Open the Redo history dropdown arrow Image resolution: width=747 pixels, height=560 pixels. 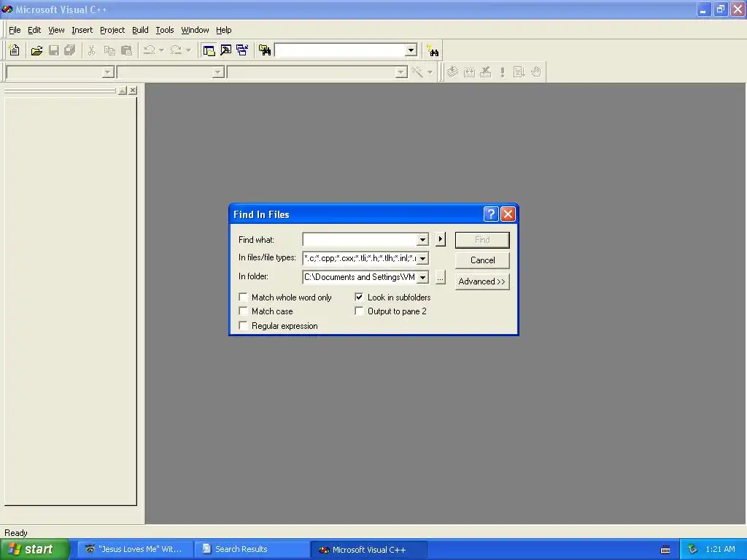pyautogui.click(x=189, y=50)
